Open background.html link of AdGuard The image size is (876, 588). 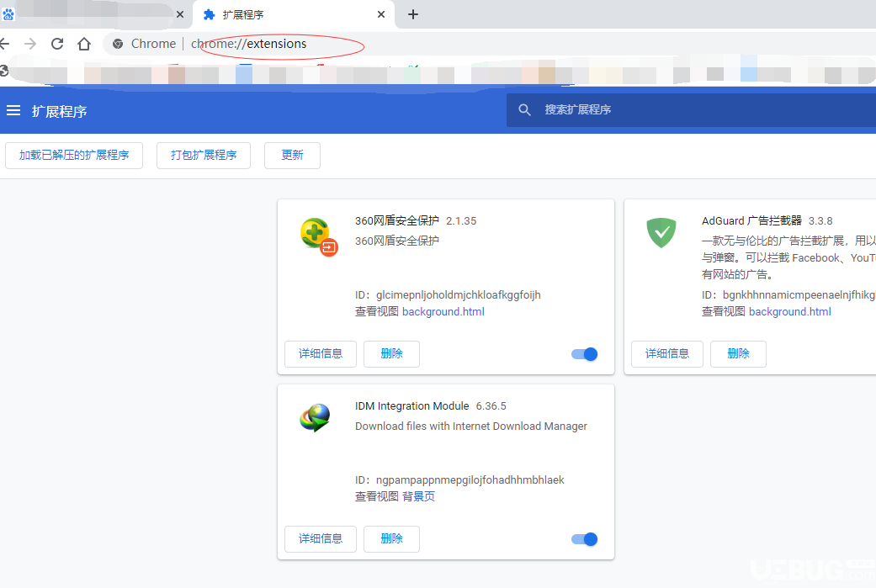(x=789, y=311)
